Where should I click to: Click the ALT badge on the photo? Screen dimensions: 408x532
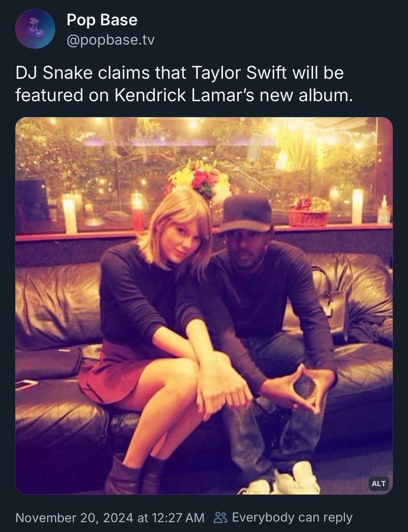(x=379, y=484)
